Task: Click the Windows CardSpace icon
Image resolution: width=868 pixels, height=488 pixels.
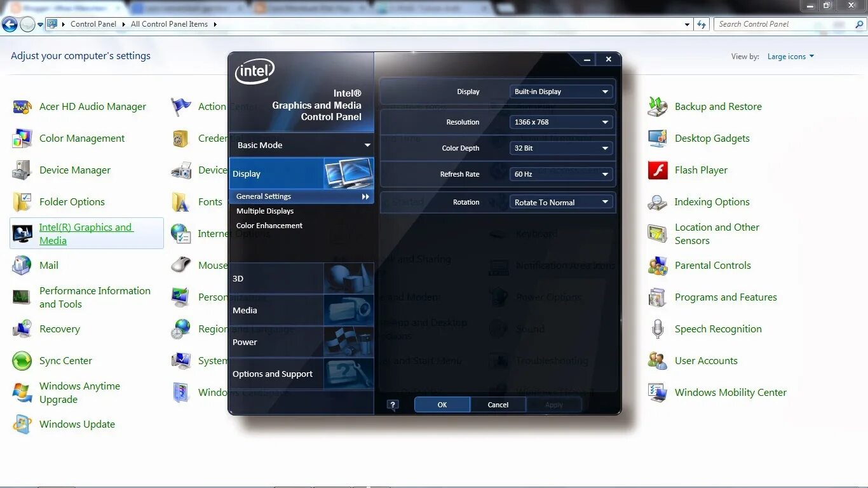Action: 181,393
